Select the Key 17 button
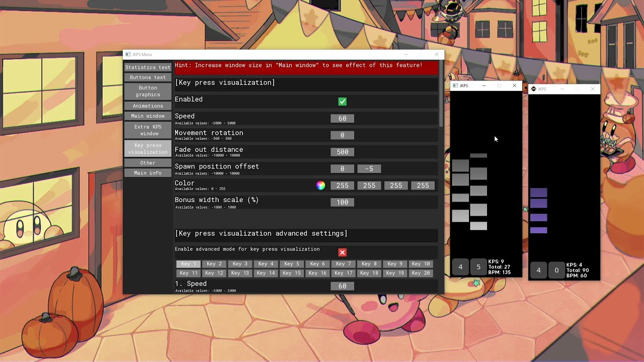This screenshot has width=644, height=362. click(x=343, y=273)
